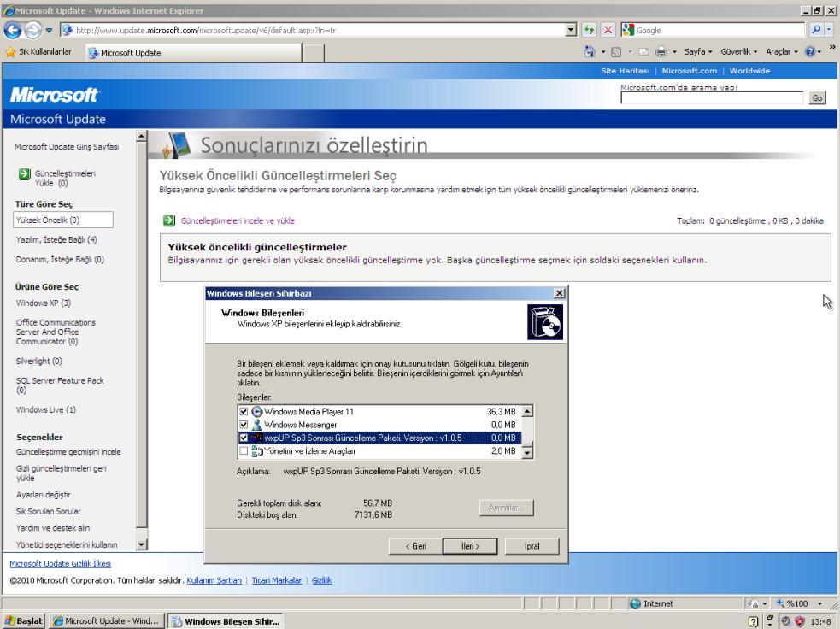This screenshot has height=629, width=840.
Task: Open a new blank tab
Action: 314,52
